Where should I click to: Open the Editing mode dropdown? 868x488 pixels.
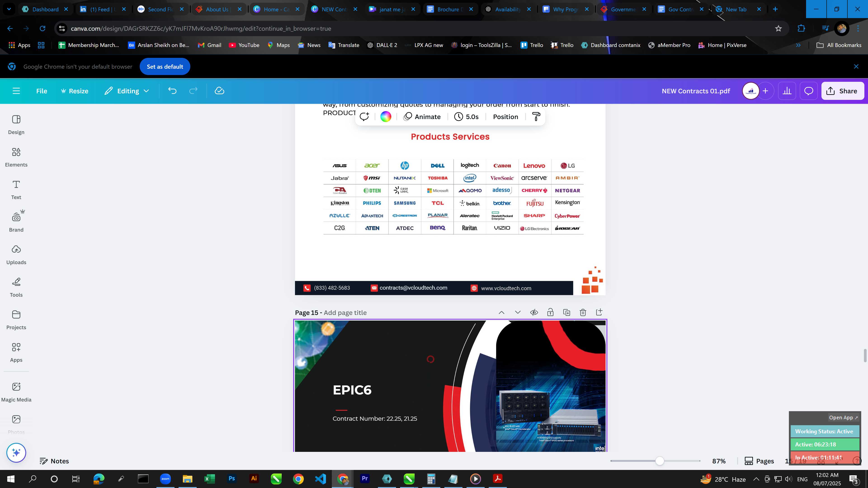tap(127, 91)
